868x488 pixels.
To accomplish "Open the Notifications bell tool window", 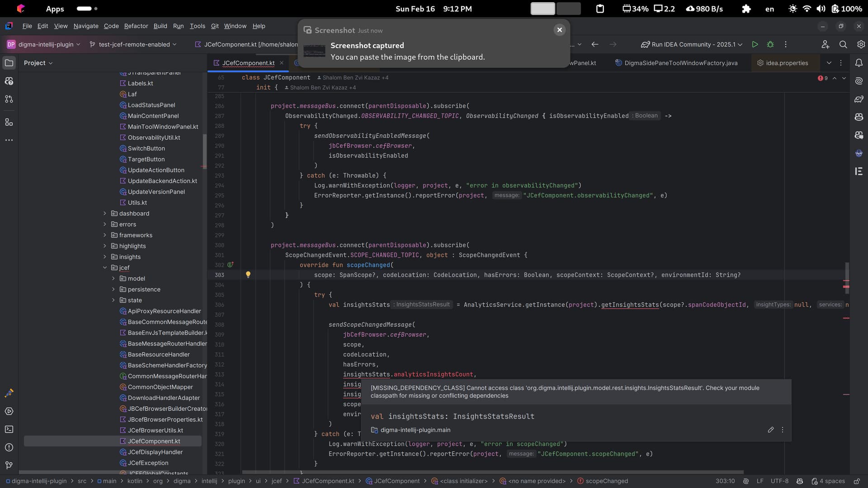I will [859, 63].
